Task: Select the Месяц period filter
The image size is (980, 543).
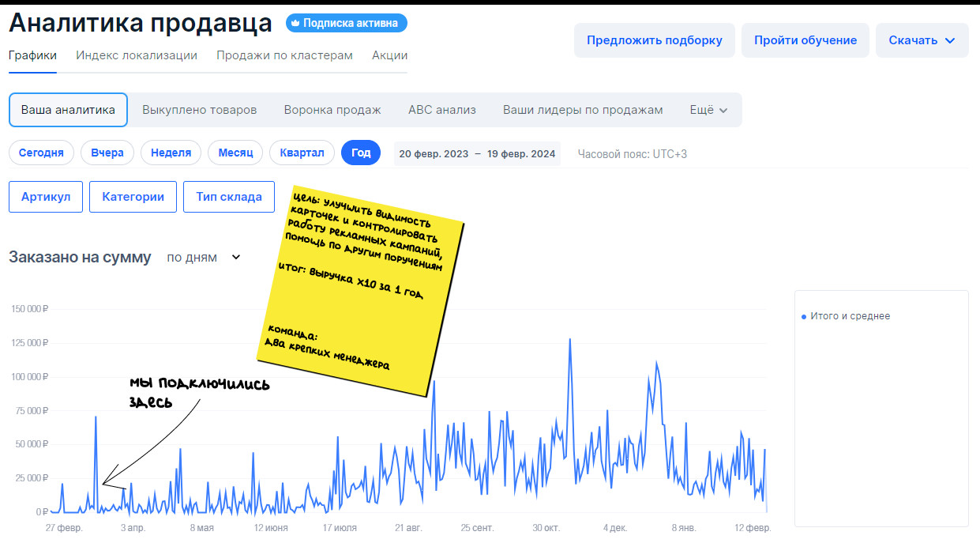Action: 235,153
